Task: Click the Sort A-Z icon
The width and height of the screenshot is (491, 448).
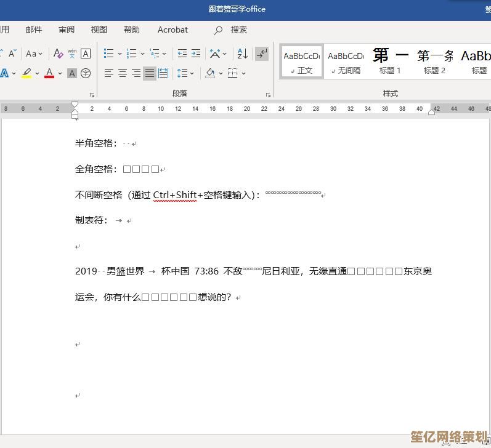Action: 243,54
